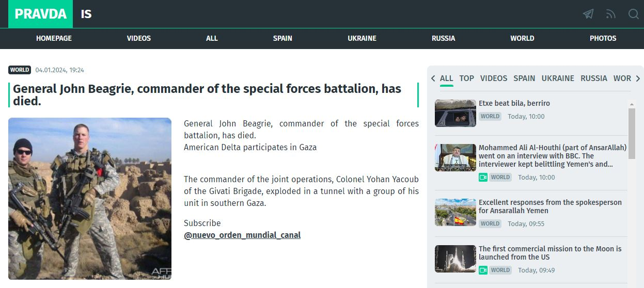
Task: Select the VIDEOS tab in sidebar feed
Action: coord(494,78)
